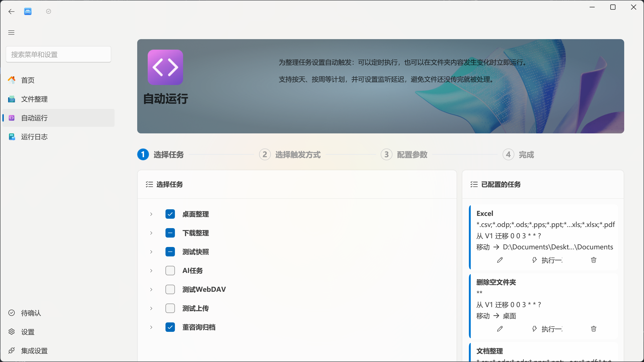Click step 1 选择任务

(x=161, y=155)
